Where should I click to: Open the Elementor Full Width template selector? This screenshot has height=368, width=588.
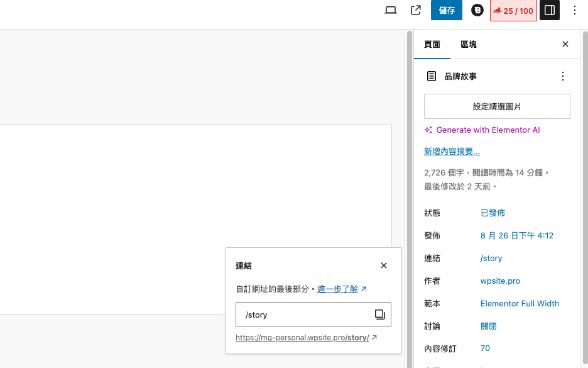pyautogui.click(x=520, y=303)
